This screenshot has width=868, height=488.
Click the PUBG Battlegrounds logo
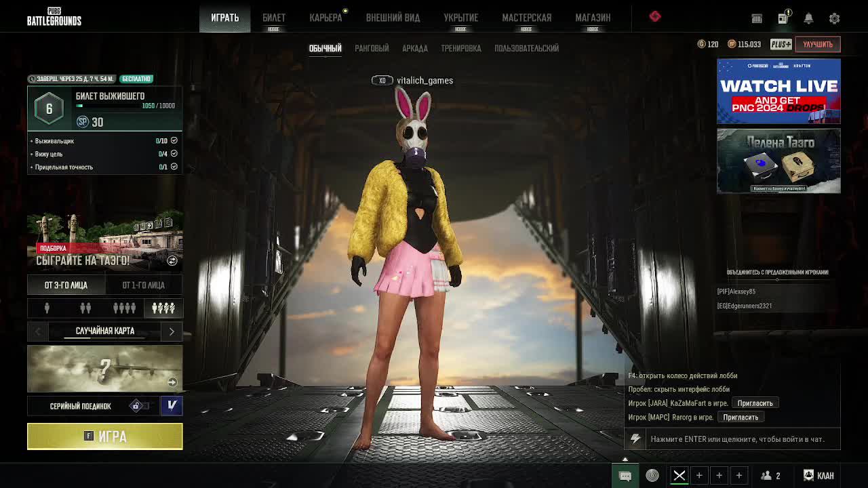[54, 17]
